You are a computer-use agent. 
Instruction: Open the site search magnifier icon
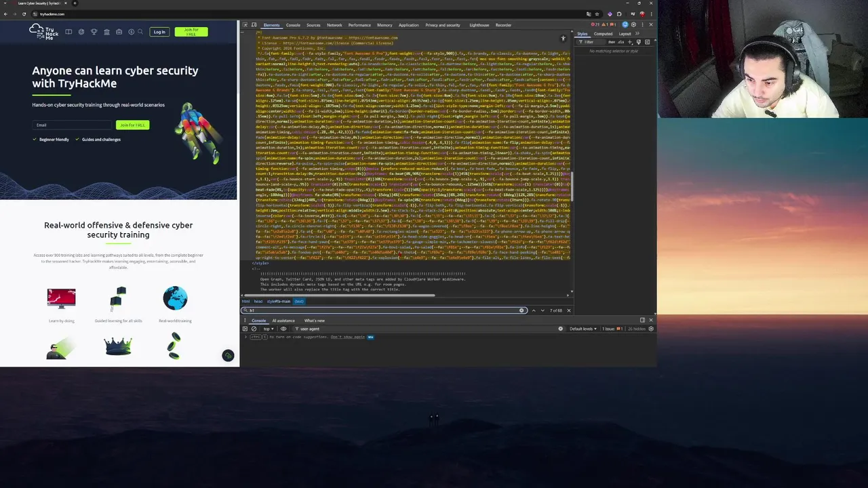140,31
